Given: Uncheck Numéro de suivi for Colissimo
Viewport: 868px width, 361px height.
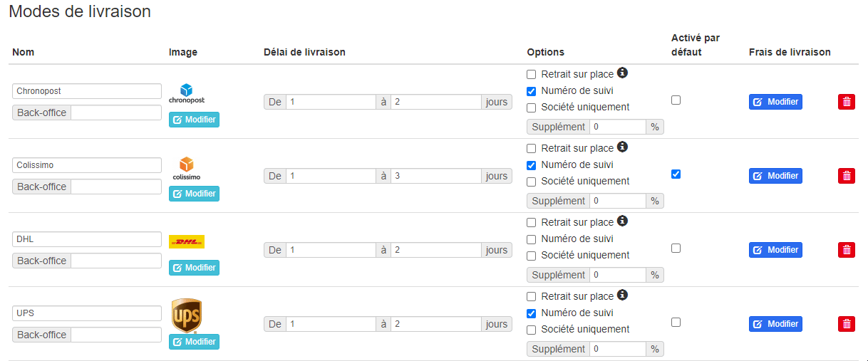Looking at the screenshot, I should 532,165.
